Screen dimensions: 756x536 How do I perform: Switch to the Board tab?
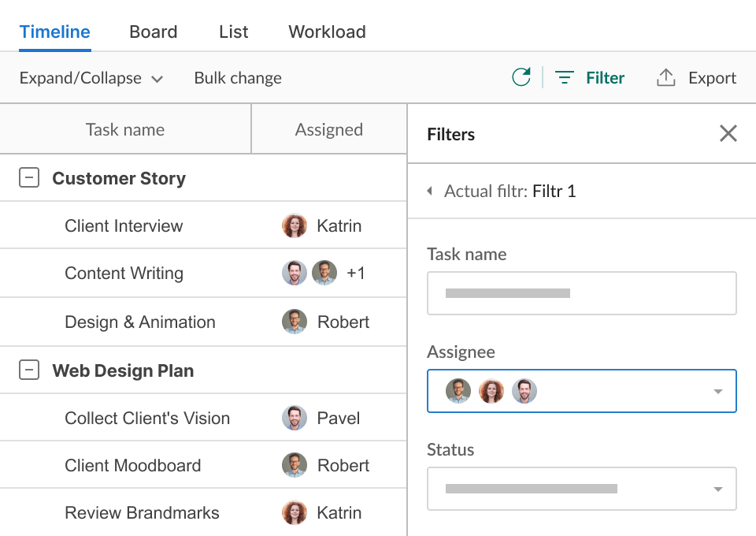tap(154, 32)
